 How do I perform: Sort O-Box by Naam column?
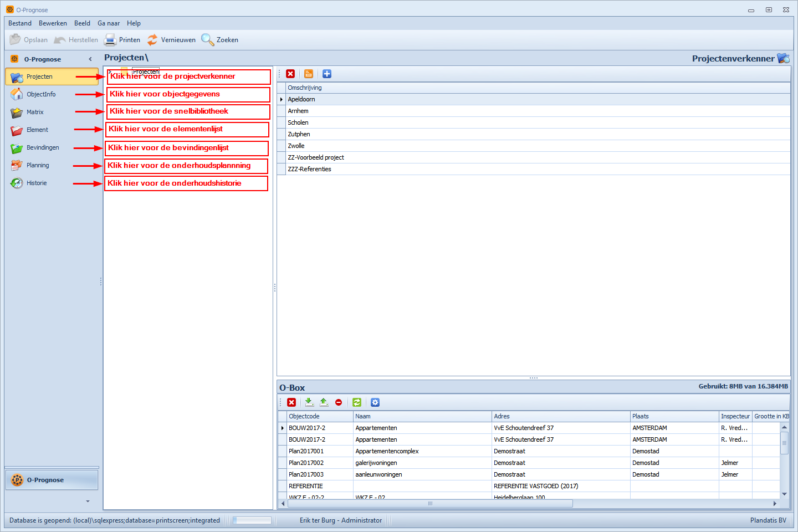[x=422, y=416]
